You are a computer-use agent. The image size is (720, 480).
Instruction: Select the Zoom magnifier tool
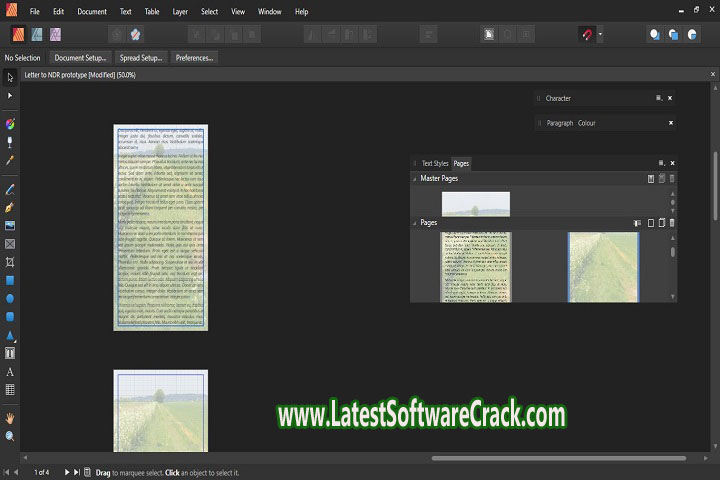pyautogui.click(x=10, y=436)
